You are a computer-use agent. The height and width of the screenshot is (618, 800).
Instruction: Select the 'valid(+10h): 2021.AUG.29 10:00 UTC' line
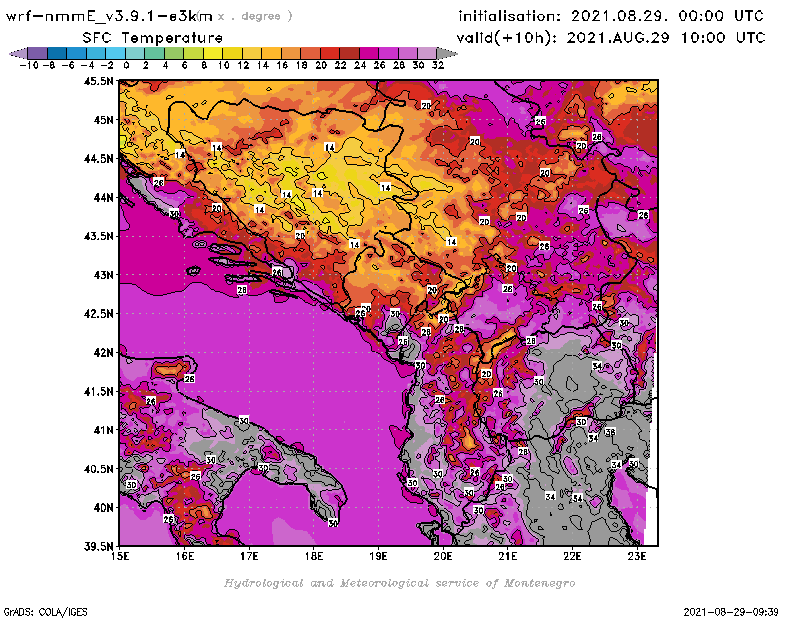tap(611, 38)
